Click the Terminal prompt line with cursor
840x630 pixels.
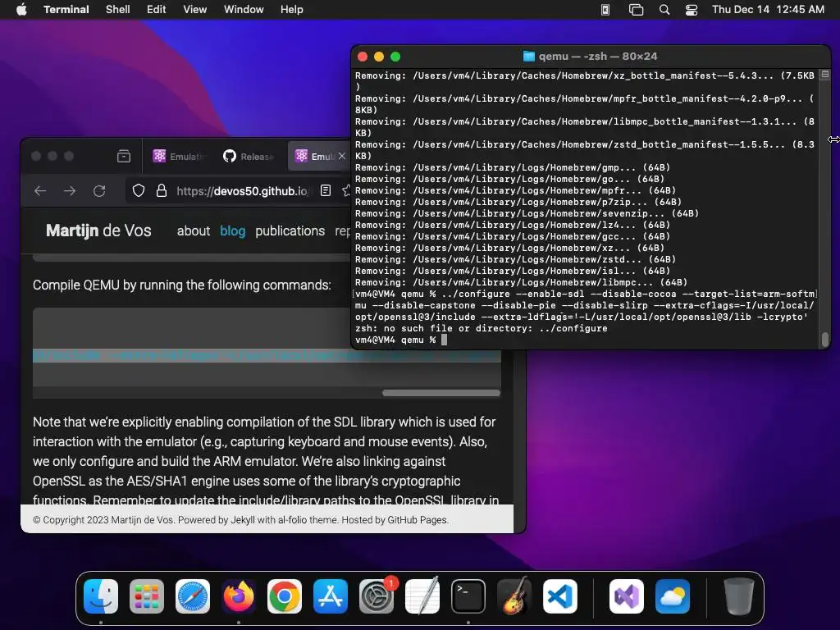click(585, 340)
